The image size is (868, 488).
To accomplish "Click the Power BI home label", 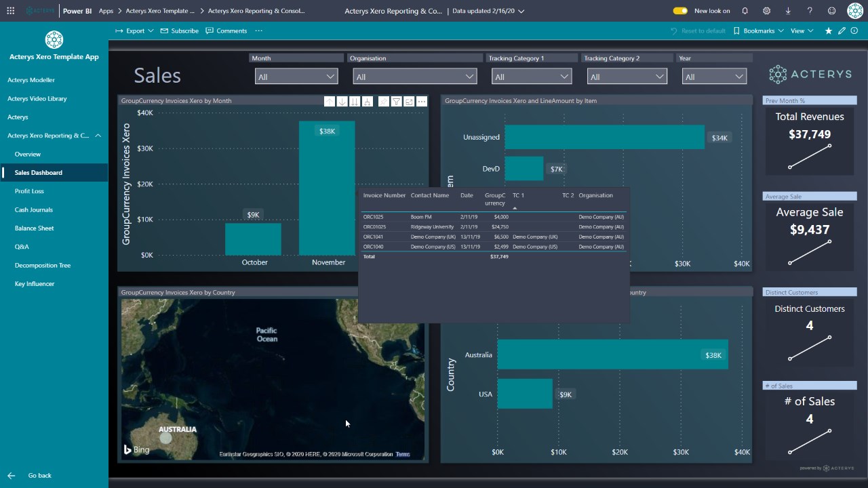I will click(x=77, y=11).
